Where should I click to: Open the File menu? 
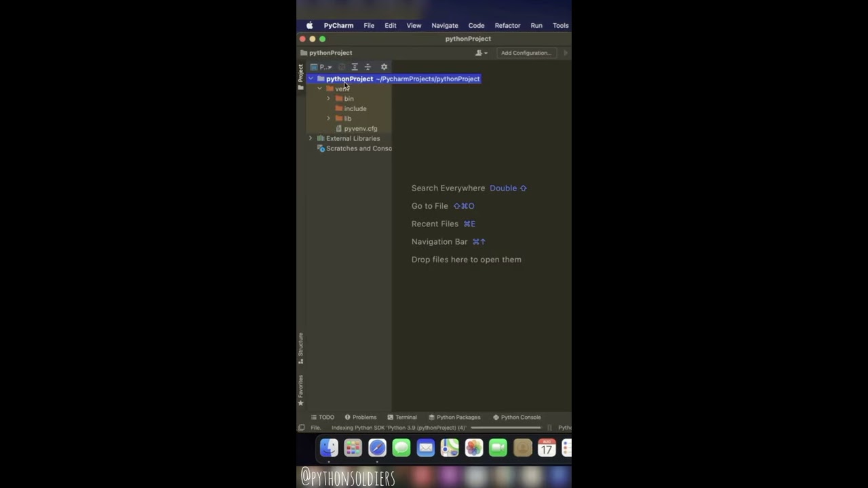[369, 26]
